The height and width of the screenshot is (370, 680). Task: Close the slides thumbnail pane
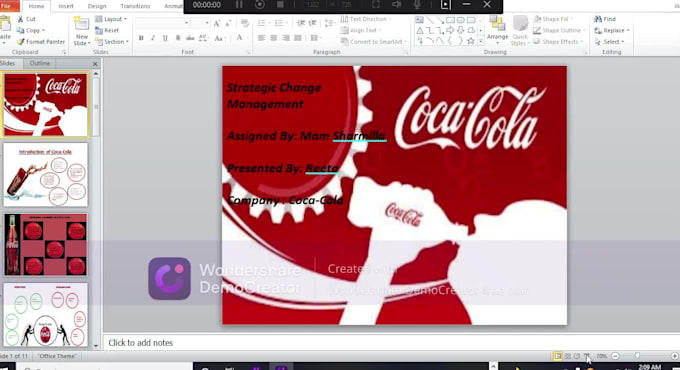pyautogui.click(x=95, y=64)
